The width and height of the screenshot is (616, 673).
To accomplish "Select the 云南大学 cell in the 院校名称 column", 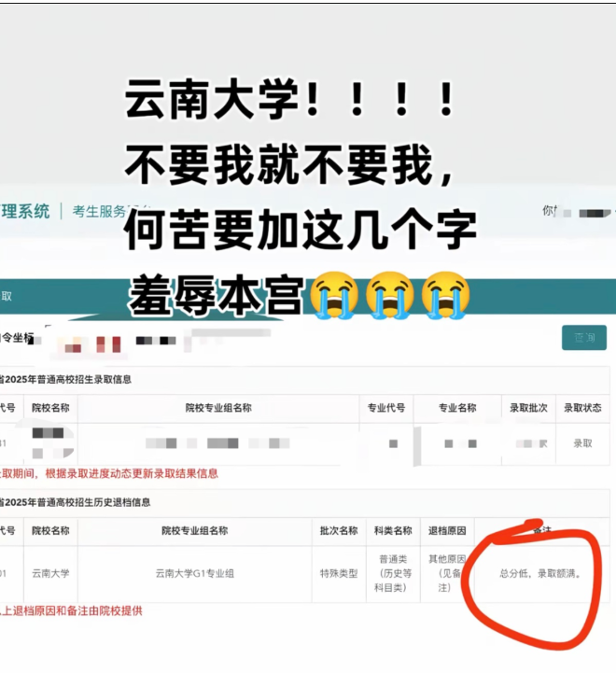I will tap(50, 573).
